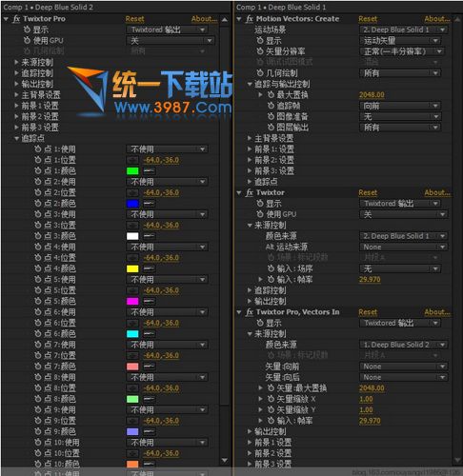The width and height of the screenshot is (463, 476).
Task: Toggle the fx icon for Twixtor Pro
Action: [16, 19]
